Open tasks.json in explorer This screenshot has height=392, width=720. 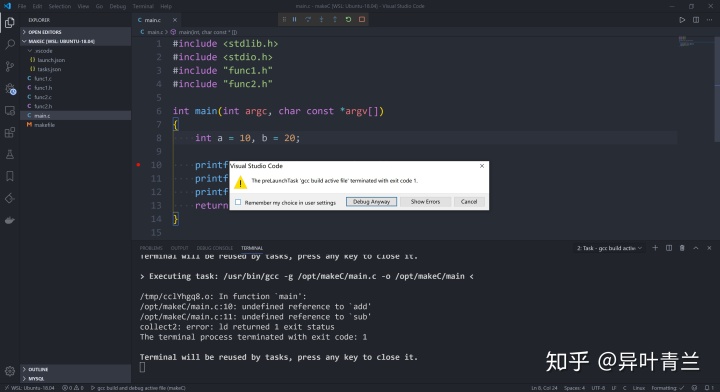76,69
